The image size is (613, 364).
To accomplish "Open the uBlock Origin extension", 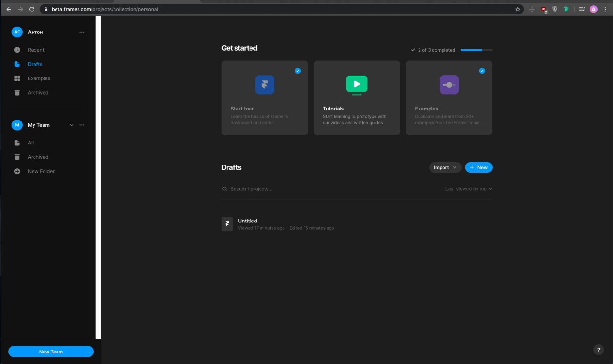I will click(x=544, y=9).
